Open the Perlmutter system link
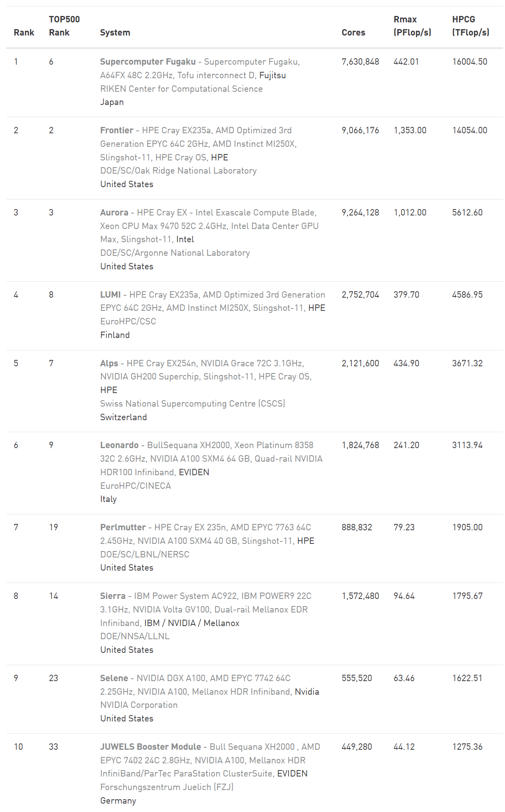The width and height of the screenshot is (505, 812). [123, 528]
